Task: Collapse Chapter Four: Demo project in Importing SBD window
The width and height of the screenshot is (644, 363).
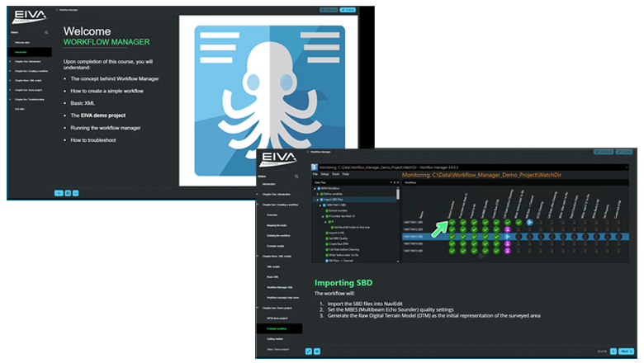Action: click(258, 308)
